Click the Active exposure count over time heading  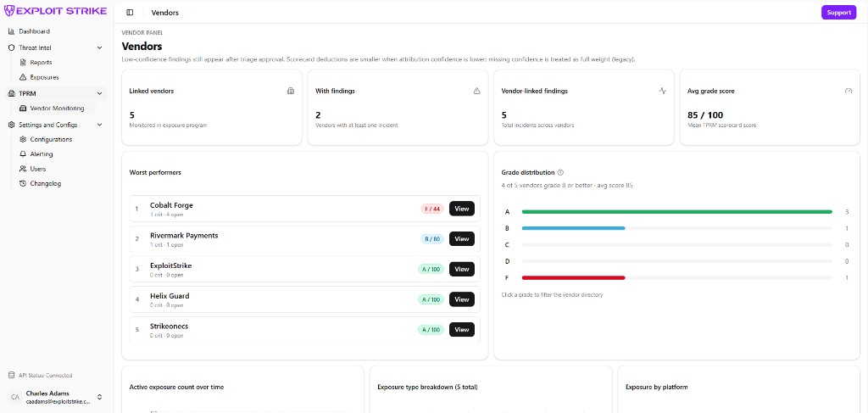click(x=176, y=387)
